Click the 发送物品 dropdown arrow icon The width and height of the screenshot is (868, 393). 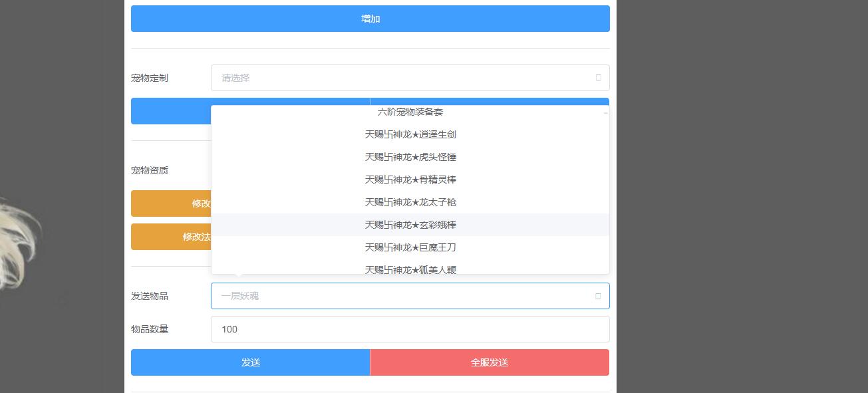598,296
